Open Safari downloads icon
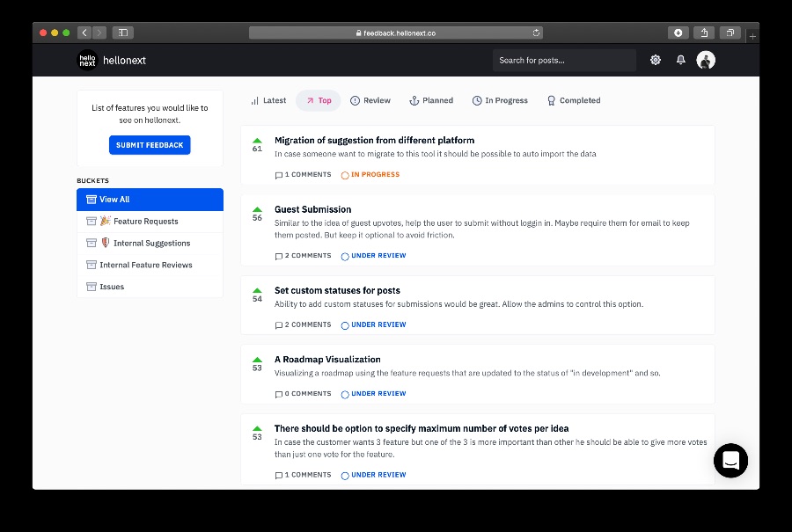The height and width of the screenshot is (532, 792). coord(678,33)
